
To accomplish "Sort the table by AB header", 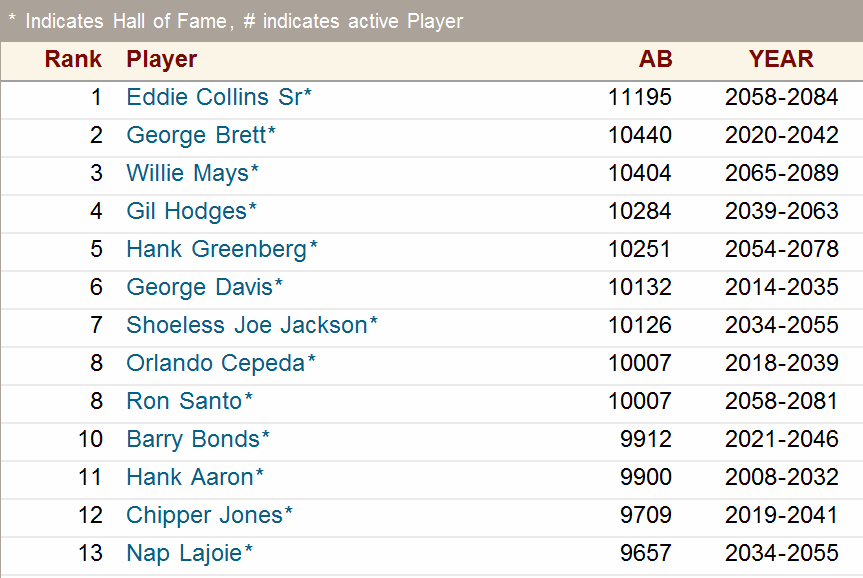I will click(x=656, y=59).
